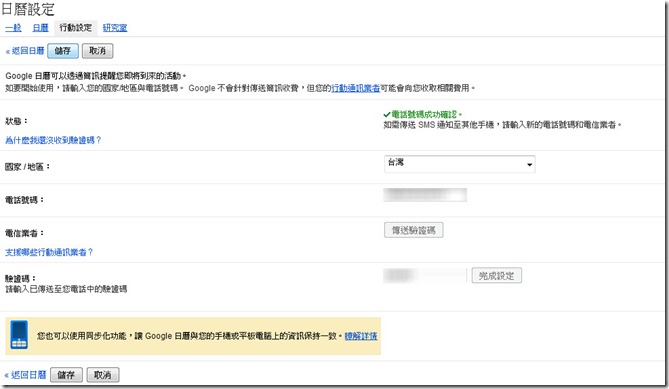This screenshot has height=389, width=669.
Task: Click the 電話號碼成功確認 status text
Action: (x=426, y=114)
